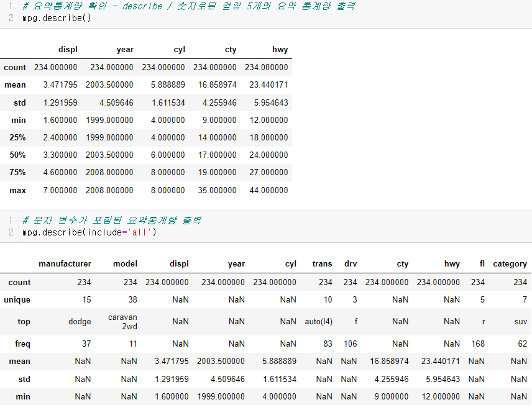Click the max displ value 7.000000

pos(60,190)
